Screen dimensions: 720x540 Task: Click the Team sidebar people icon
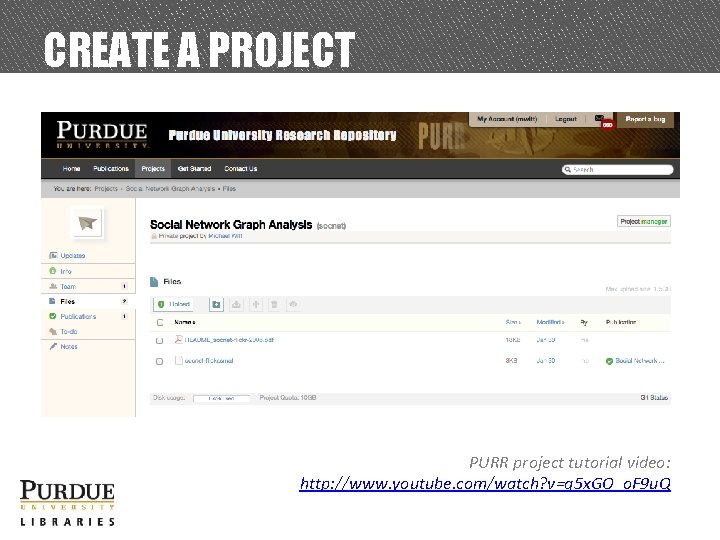[x=53, y=286]
